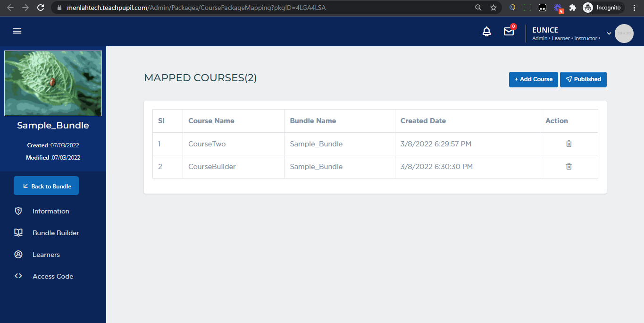Expand the EUNICE account dropdown arrow
The image size is (644, 323).
click(609, 33)
